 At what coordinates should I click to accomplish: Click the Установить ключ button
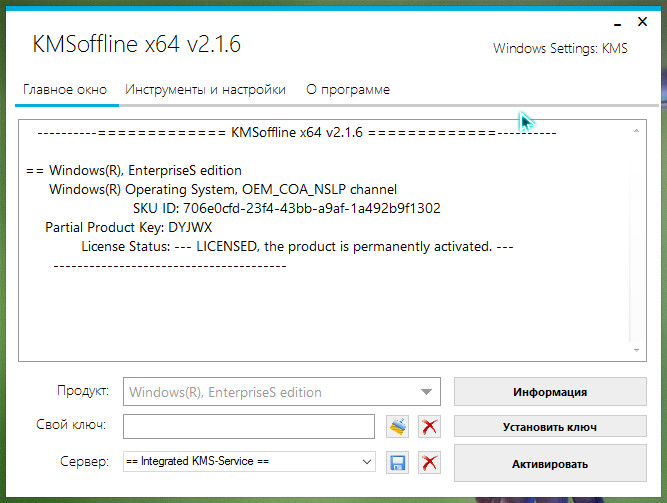point(550,427)
